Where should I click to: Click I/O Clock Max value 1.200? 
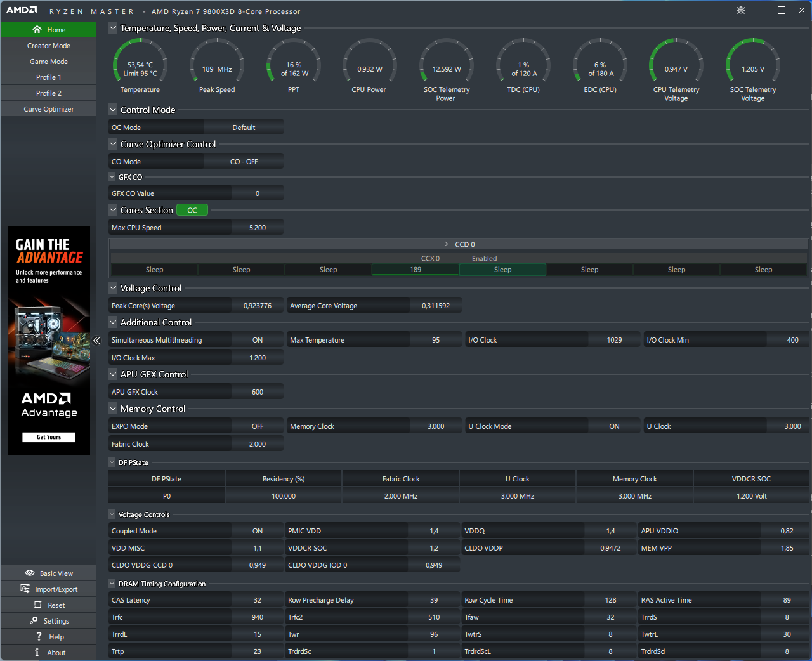pos(258,358)
